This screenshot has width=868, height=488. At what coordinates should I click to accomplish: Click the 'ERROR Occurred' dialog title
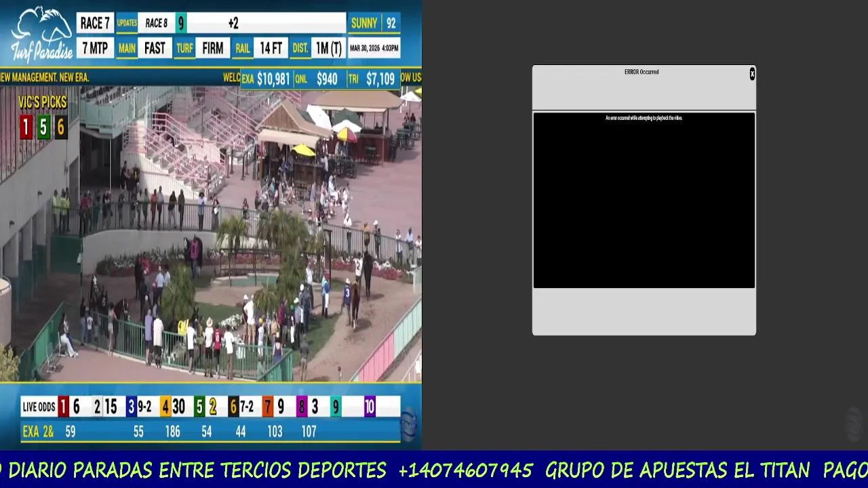pyautogui.click(x=642, y=72)
